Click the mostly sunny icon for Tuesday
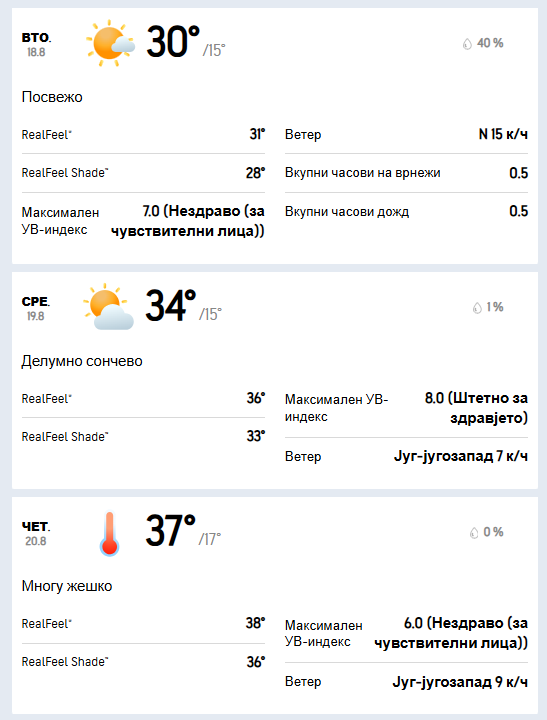Viewport: 547px width, 720px height. point(110,43)
